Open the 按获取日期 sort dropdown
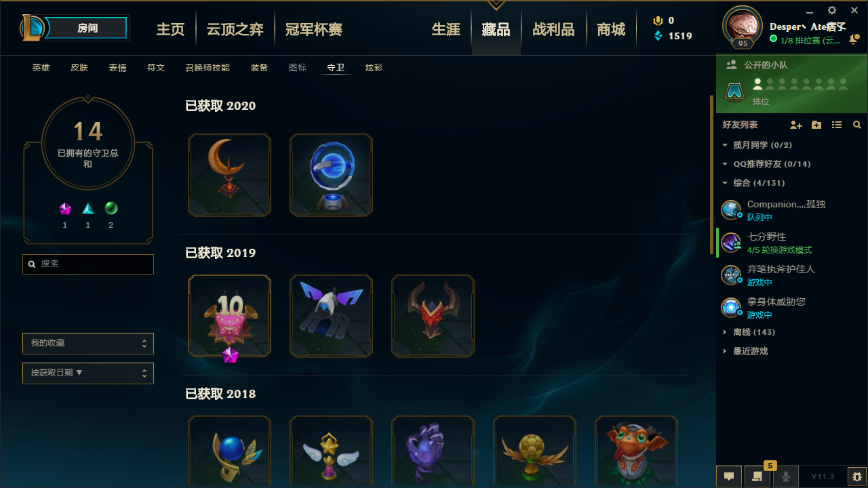The width and height of the screenshot is (868, 488). (x=88, y=373)
